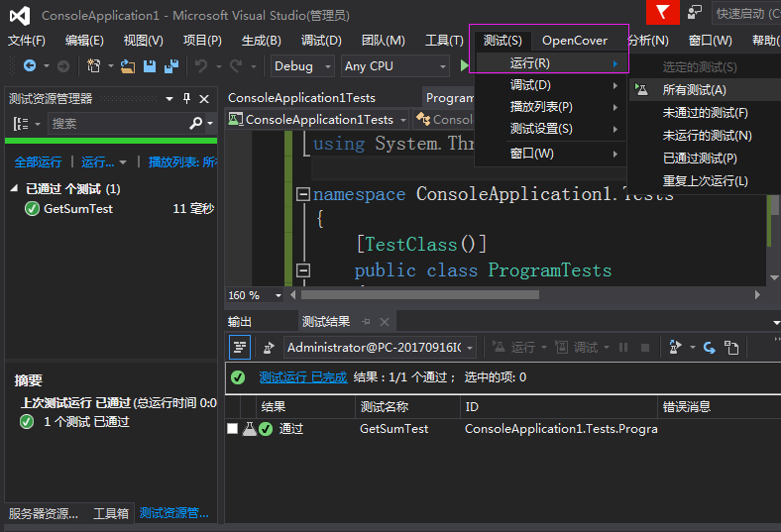Screen dimensions: 781x532
Task: Click the search magnifier in Test Explorer
Action: [x=196, y=123]
